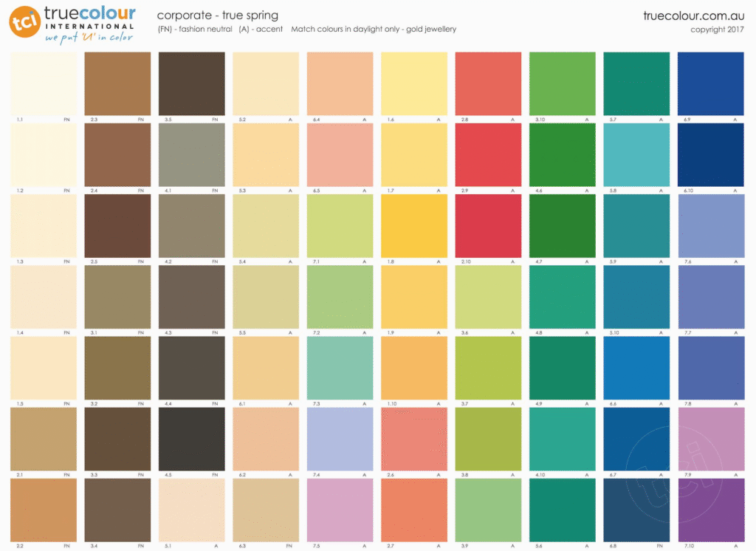Pick the turquoise swatch labeled 5.8
756x551 pixels.
[x=636, y=154]
